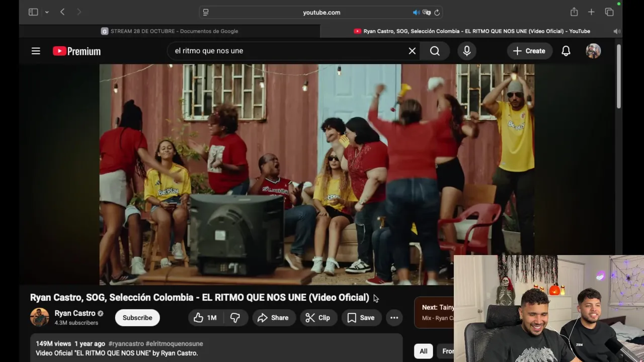Mute the YouTube tab via speaker icon
Viewport: 644px width, 362px height.
point(617,31)
